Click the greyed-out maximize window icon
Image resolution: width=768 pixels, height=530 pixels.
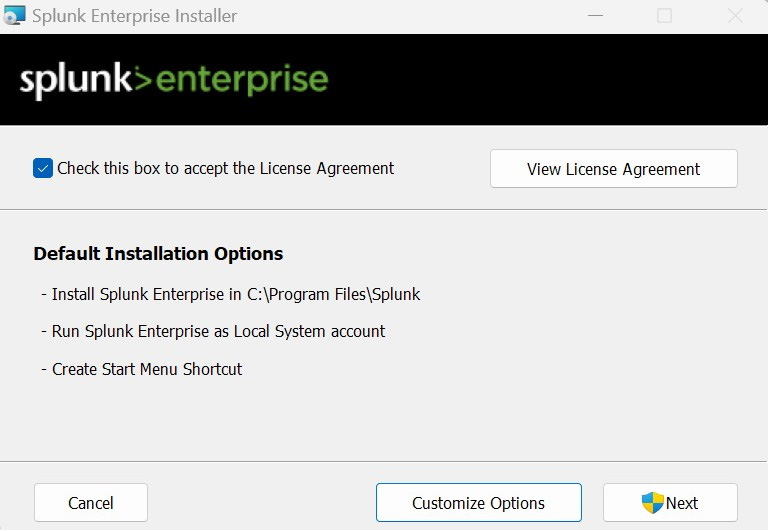click(664, 16)
